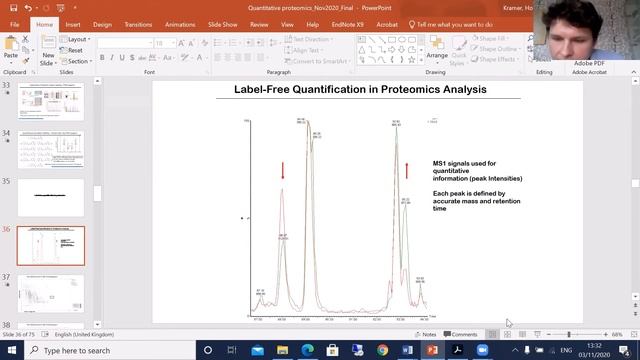
Task: Click the Paste clipboard icon
Action: point(11,44)
